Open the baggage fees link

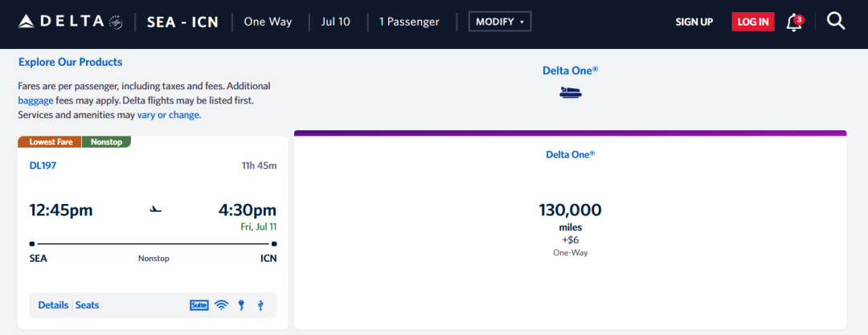[x=36, y=100]
